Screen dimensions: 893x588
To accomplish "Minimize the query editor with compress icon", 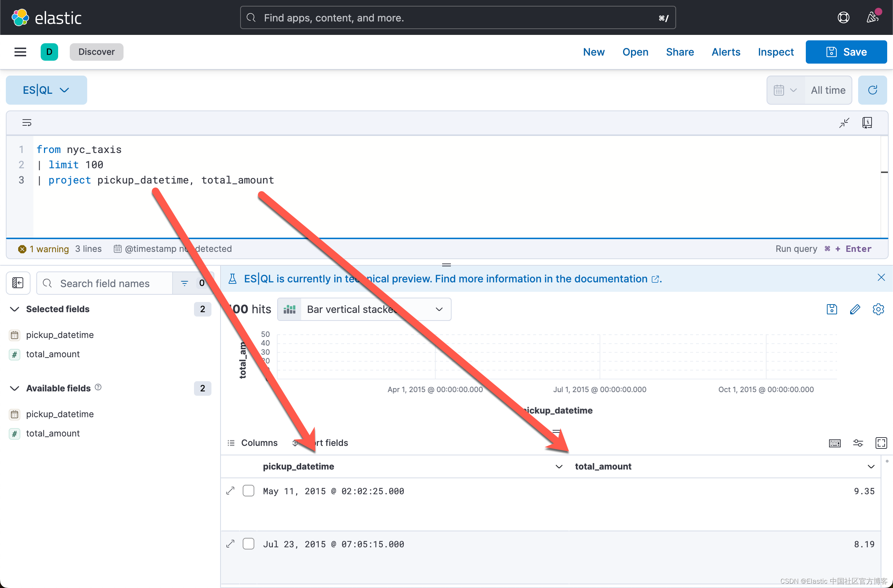I will (x=844, y=123).
